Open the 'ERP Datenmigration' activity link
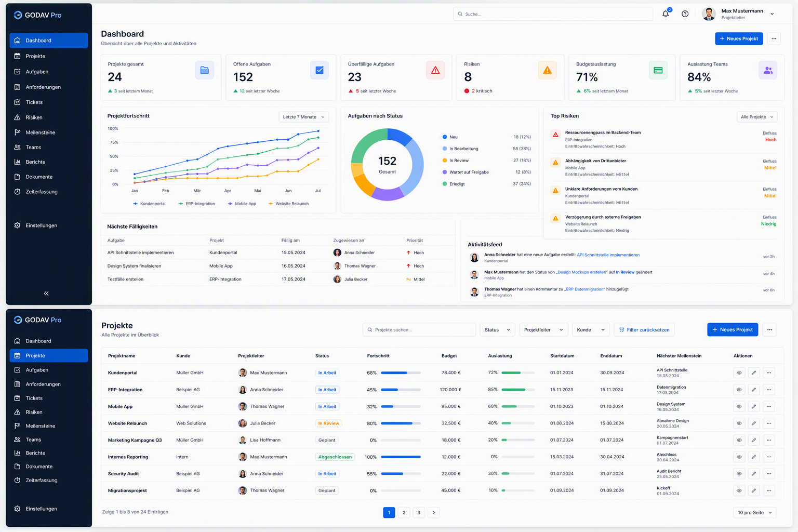Screen dimensions: 798x532 point(585,289)
